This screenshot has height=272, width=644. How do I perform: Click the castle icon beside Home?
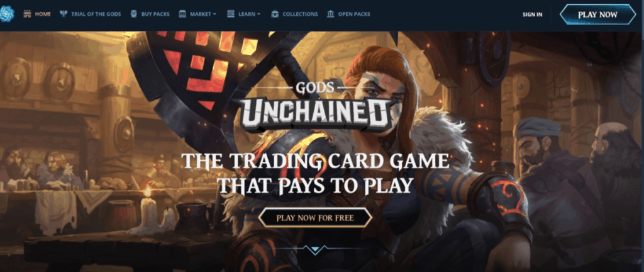(x=27, y=14)
